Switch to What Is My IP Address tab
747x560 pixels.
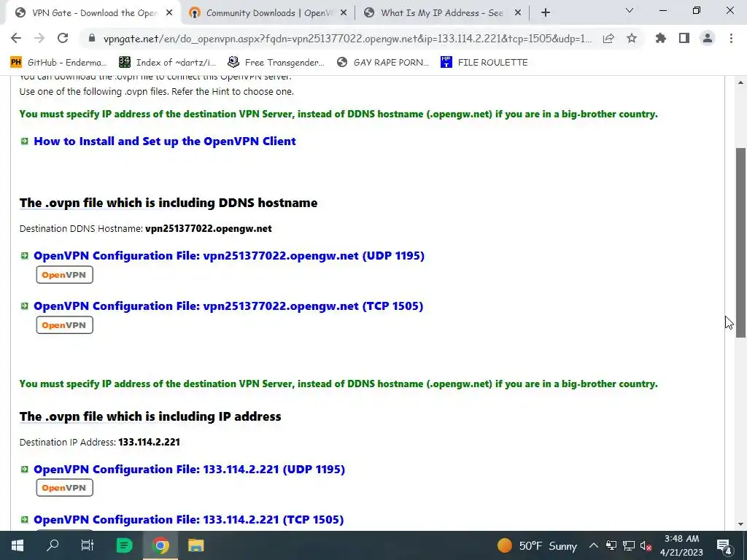click(x=441, y=13)
